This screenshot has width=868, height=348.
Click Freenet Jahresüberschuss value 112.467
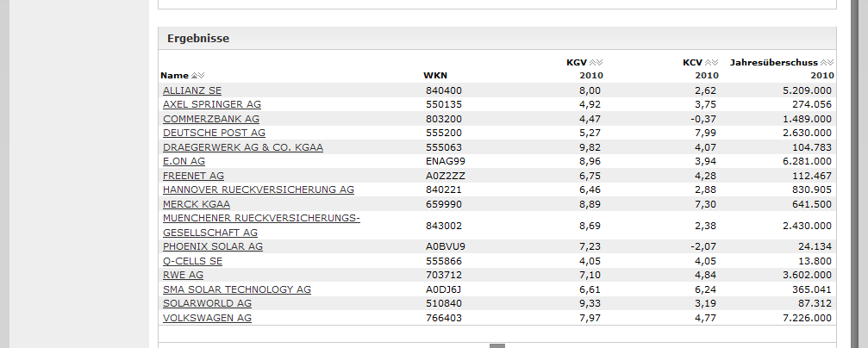812,176
